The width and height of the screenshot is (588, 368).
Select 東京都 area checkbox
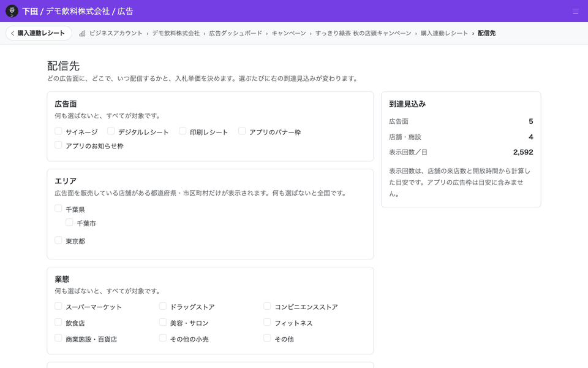tap(58, 240)
